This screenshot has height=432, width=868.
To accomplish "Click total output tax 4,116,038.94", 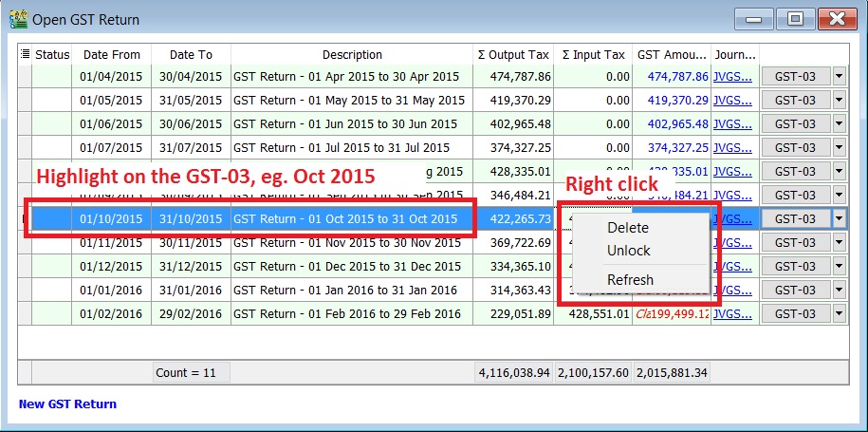I will (513, 373).
